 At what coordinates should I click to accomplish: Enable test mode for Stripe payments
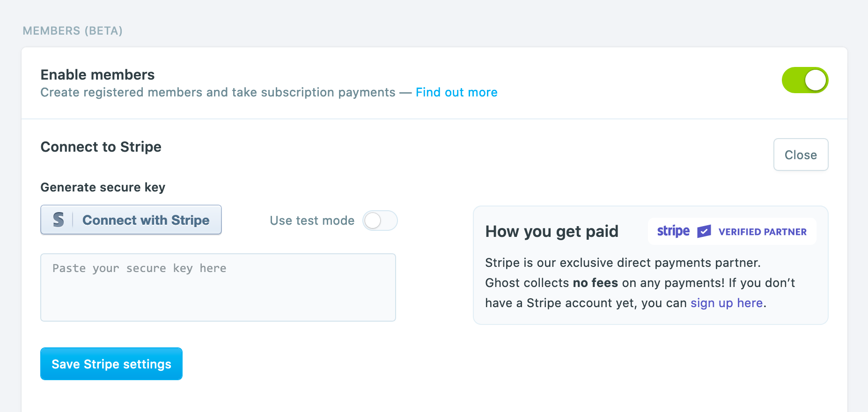(380, 221)
